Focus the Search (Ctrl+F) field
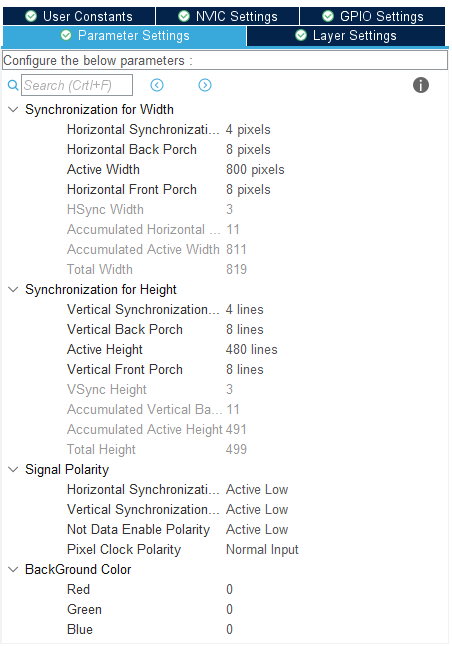The image size is (452, 647). tap(77, 85)
